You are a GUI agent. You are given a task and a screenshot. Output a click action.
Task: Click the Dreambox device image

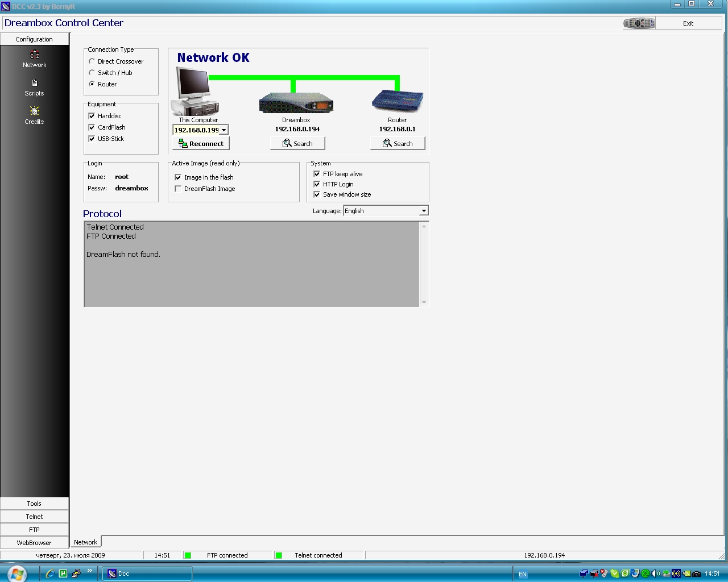point(296,104)
